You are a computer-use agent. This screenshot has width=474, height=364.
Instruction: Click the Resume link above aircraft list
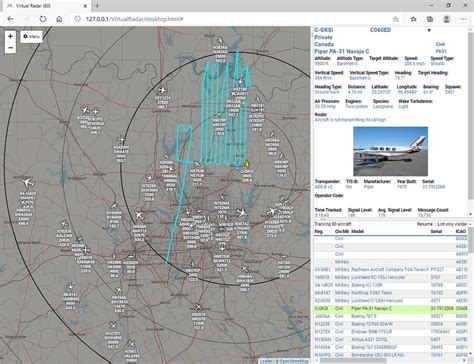click(x=425, y=224)
